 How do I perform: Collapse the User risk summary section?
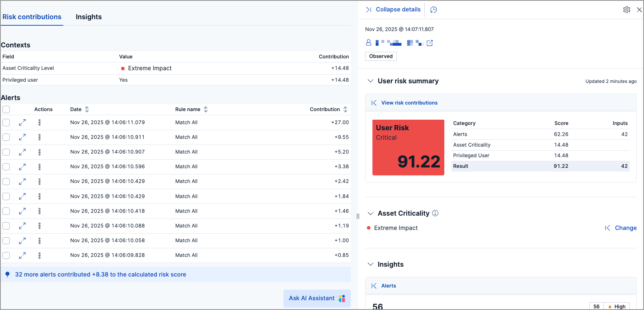tap(370, 81)
